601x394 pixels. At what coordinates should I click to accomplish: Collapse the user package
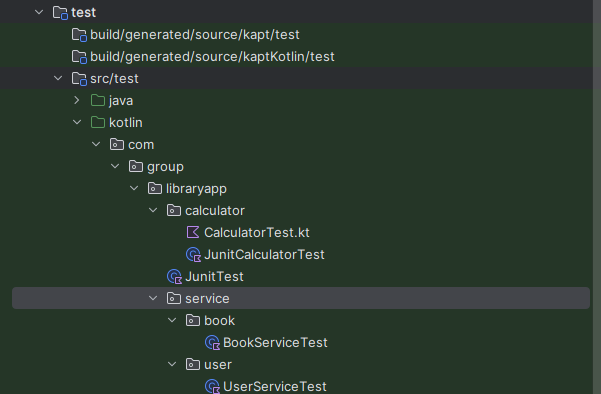pos(172,364)
